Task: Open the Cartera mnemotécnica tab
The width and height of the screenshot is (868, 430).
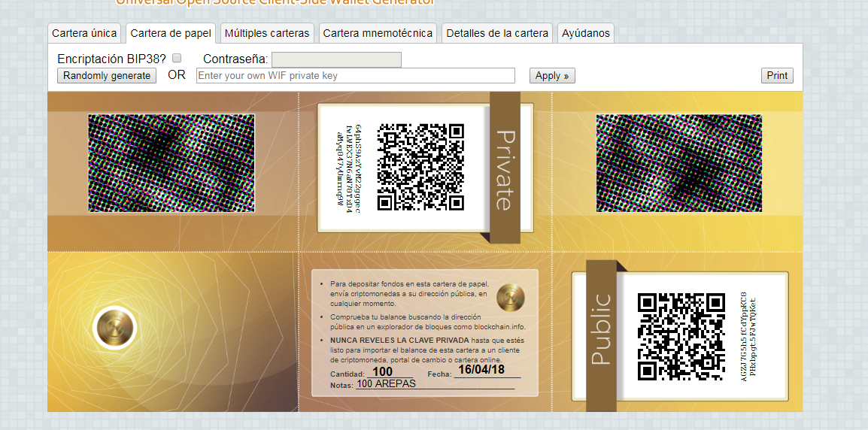Action: [378, 33]
